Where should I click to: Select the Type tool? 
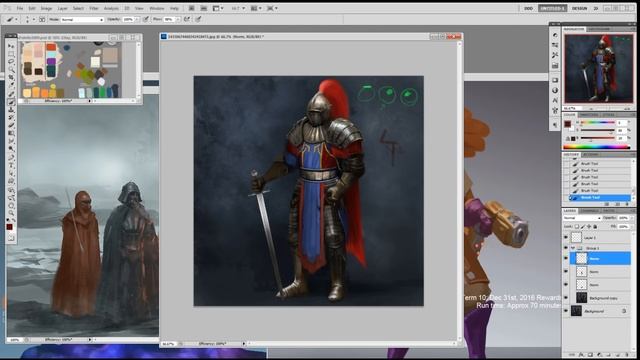[x=11, y=164]
